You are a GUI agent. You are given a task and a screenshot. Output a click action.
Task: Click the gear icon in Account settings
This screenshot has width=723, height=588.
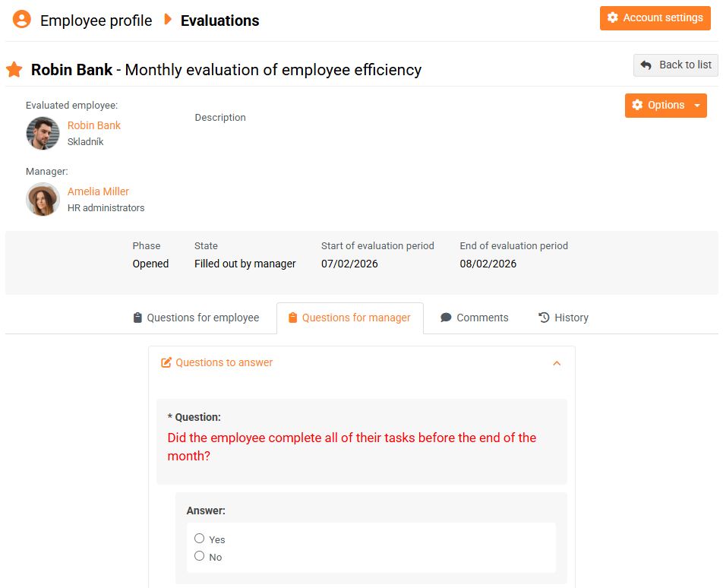[x=613, y=18]
